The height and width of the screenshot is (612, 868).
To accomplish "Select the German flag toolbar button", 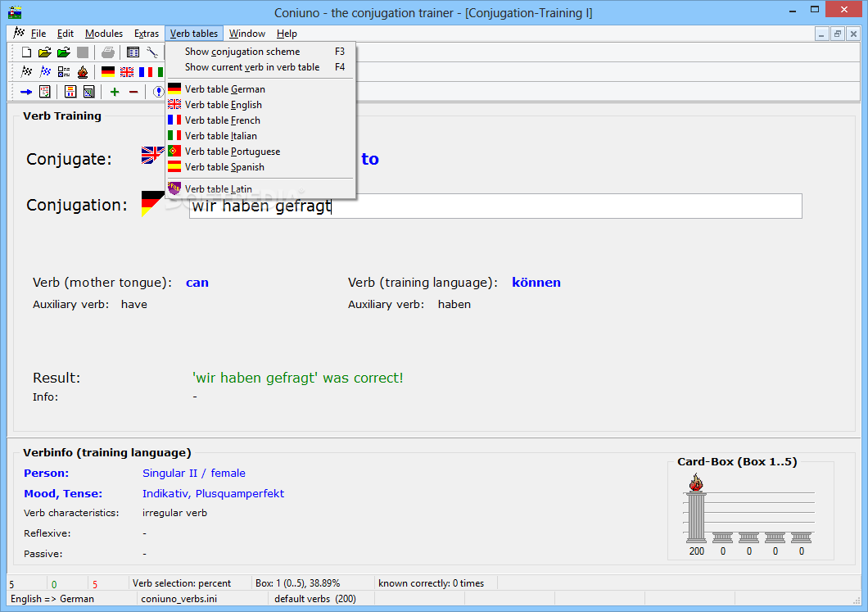I will [x=108, y=72].
